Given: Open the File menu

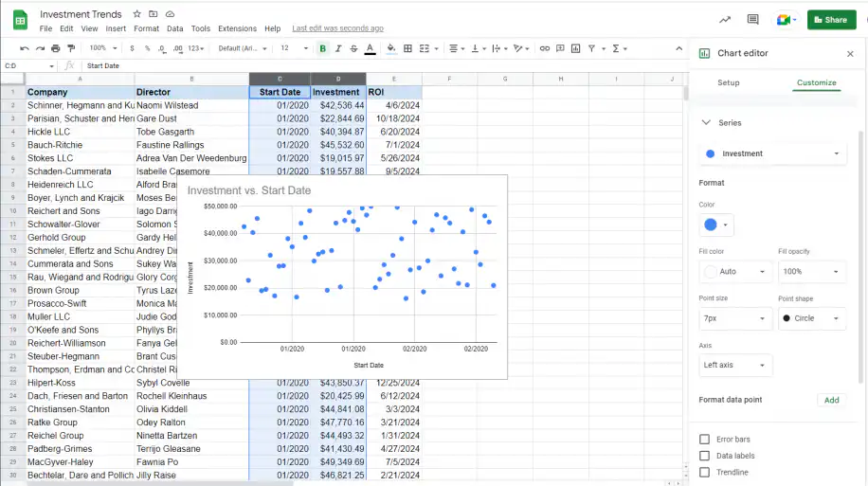Looking at the screenshot, I should (x=45, y=28).
